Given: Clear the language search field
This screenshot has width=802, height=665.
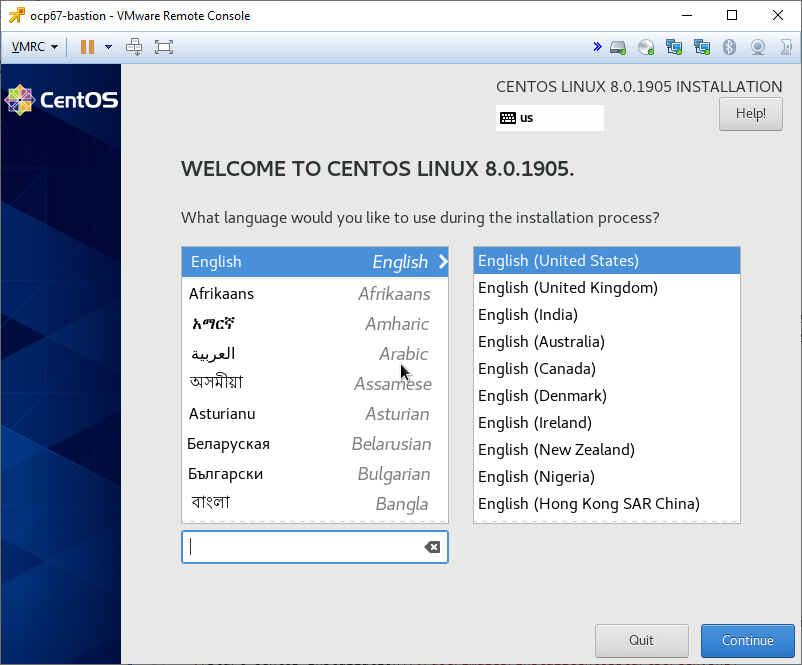Looking at the screenshot, I should (x=432, y=547).
